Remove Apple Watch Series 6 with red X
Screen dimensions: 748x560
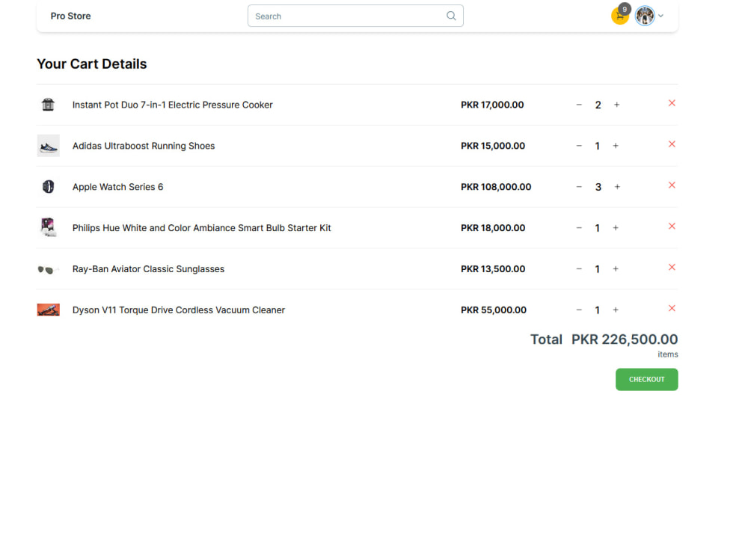672,185
